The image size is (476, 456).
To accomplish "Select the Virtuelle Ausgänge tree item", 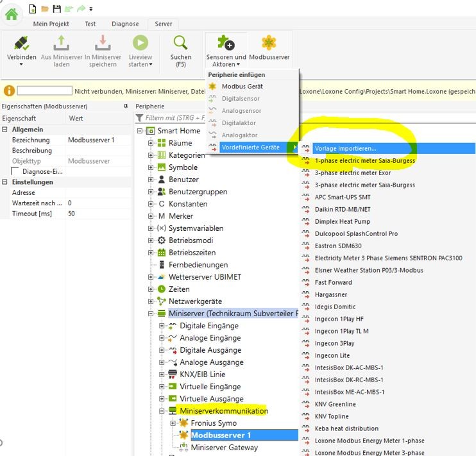I will coord(212,399).
